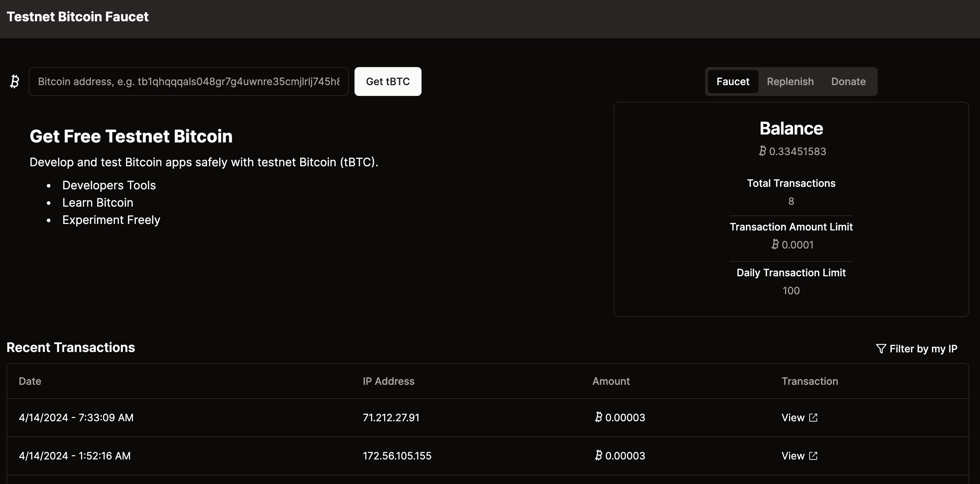Click Bitcoin symbol in 71.212.27.91 row amount
The image size is (980, 484).
tap(598, 417)
